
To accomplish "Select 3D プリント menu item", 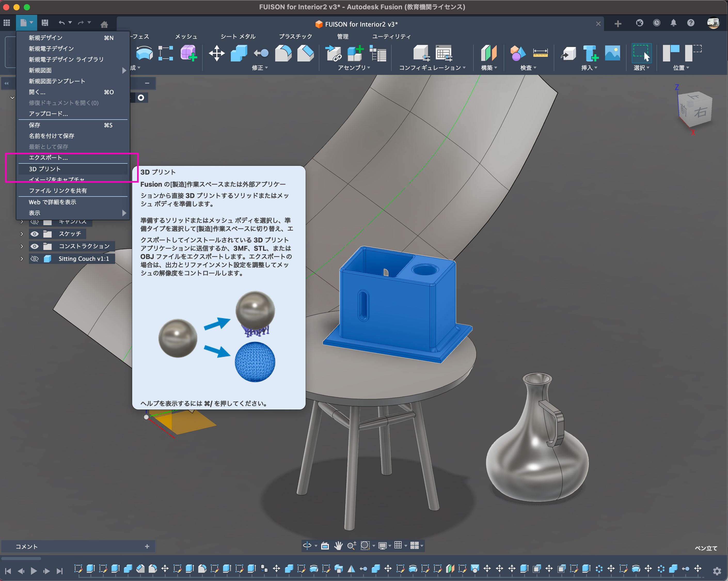I will click(x=45, y=169).
